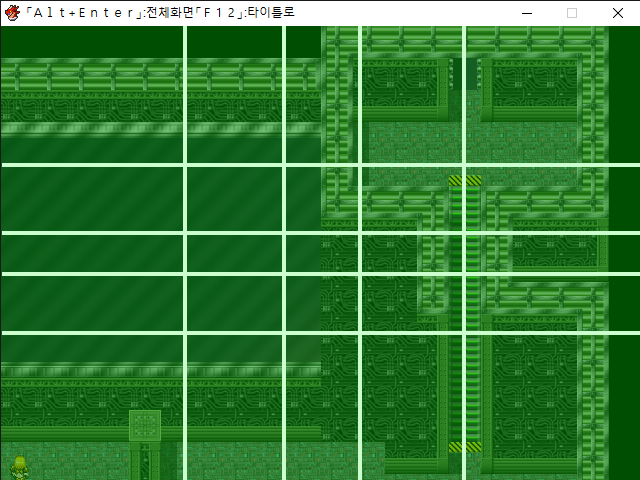Click the green character sprite
This screenshot has height=480, width=640.
click(19, 469)
